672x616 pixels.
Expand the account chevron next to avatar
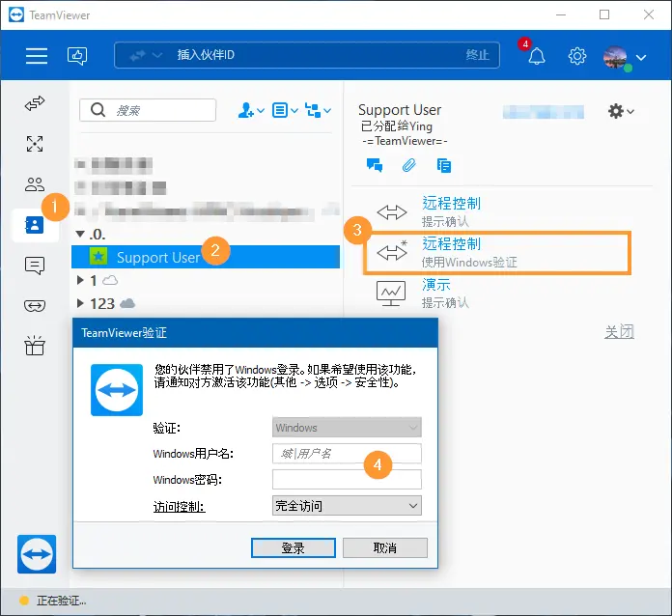(x=641, y=57)
